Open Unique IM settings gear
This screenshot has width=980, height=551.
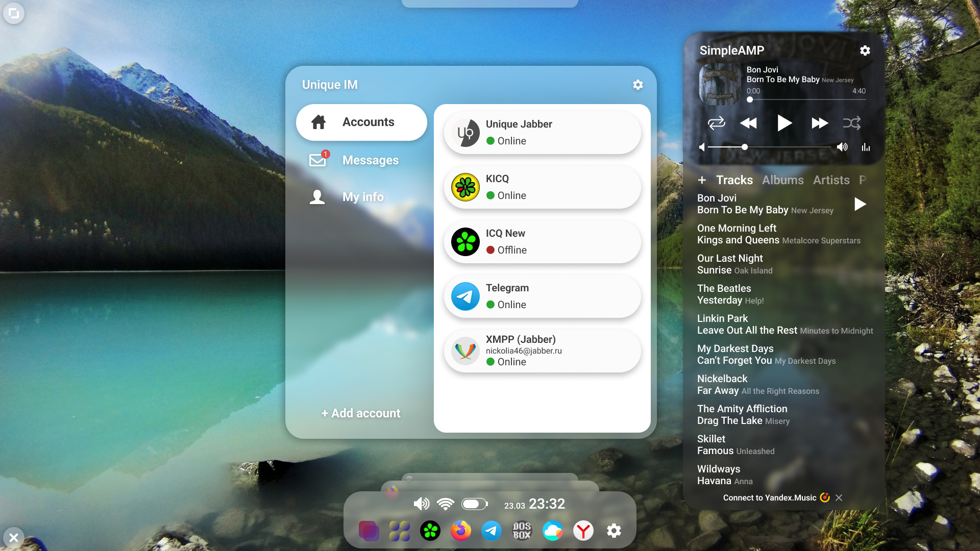click(638, 85)
